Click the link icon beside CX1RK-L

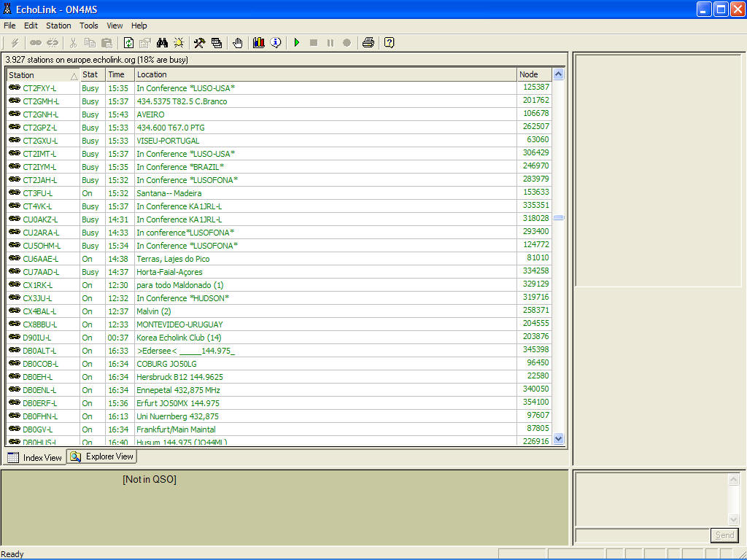15,285
